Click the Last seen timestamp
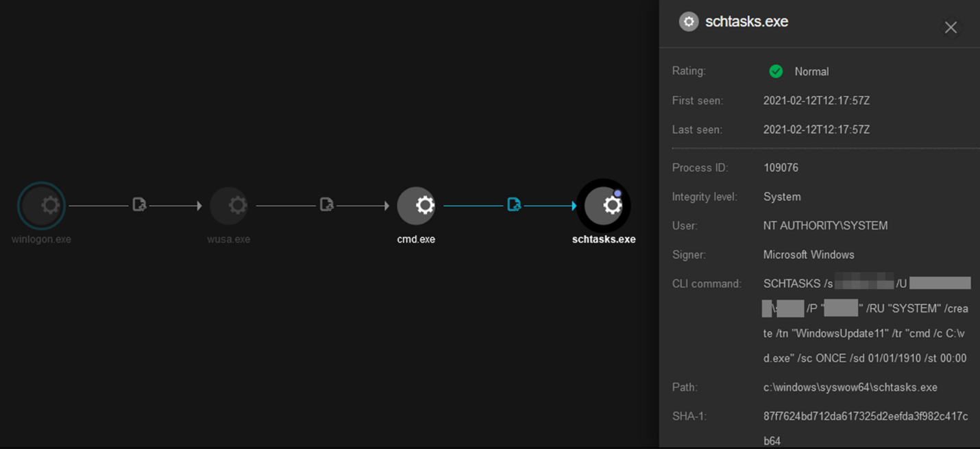 [x=816, y=130]
